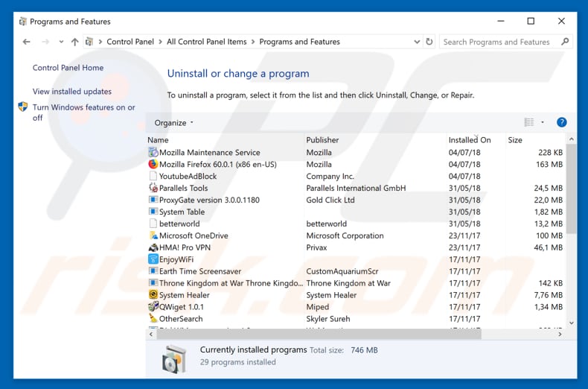This screenshot has width=588, height=389.
Task: Click the YoutubeAdBlock blank file icon
Action: click(153, 176)
